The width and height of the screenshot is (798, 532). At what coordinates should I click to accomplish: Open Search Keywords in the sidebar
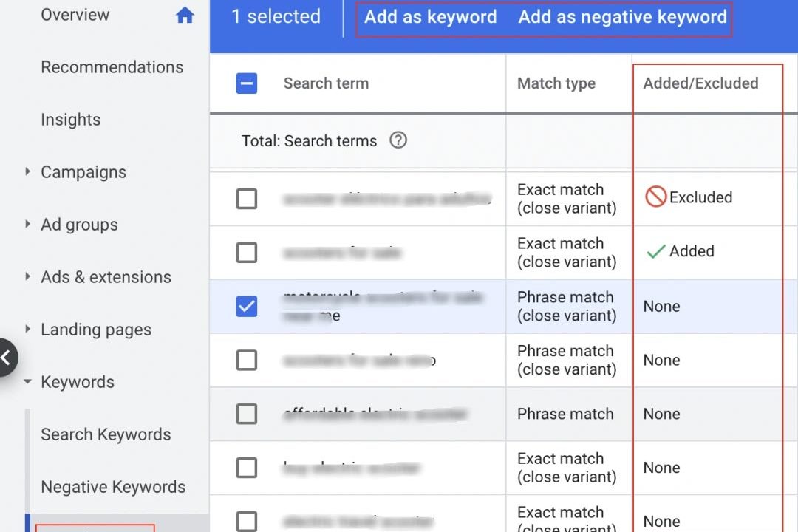coord(106,434)
